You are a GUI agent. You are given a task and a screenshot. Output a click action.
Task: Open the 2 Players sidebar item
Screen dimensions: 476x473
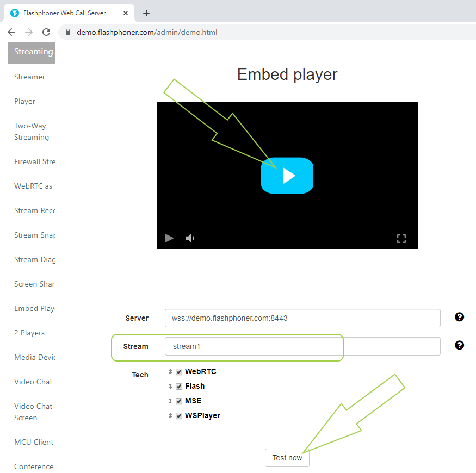(29, 333)
